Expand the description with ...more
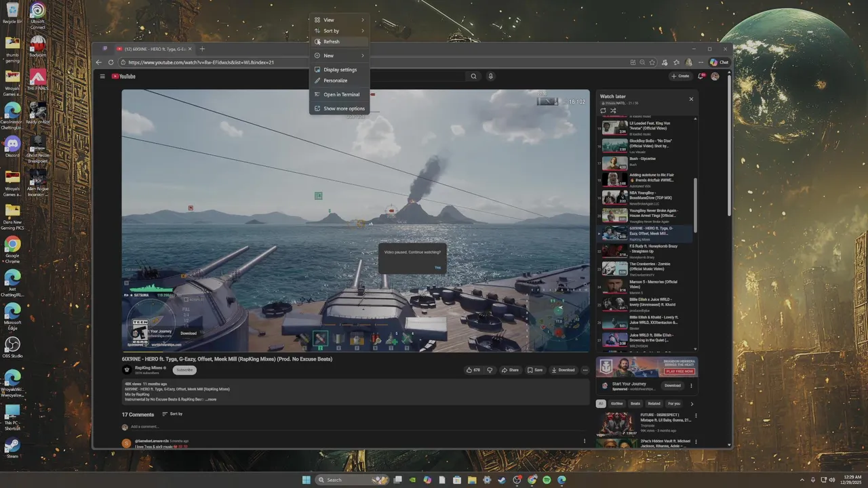Screen dimensions: 868x488 (211, 399)
